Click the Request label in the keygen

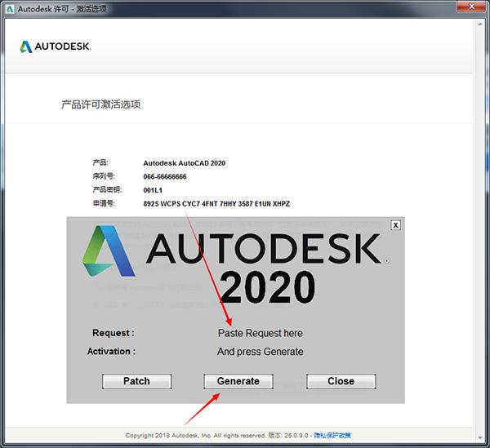[114, 333]
